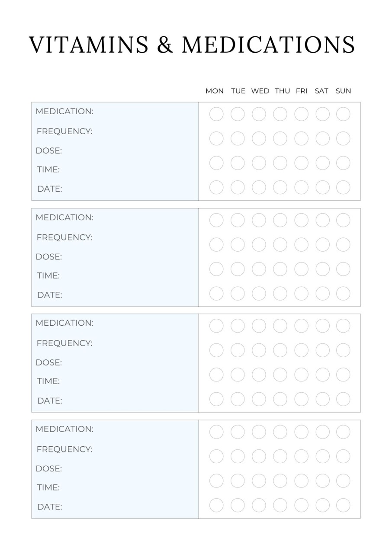Viewport: 392px width, 554px height.
Task: Select the MON column header
Action: (x=215, y=91)
